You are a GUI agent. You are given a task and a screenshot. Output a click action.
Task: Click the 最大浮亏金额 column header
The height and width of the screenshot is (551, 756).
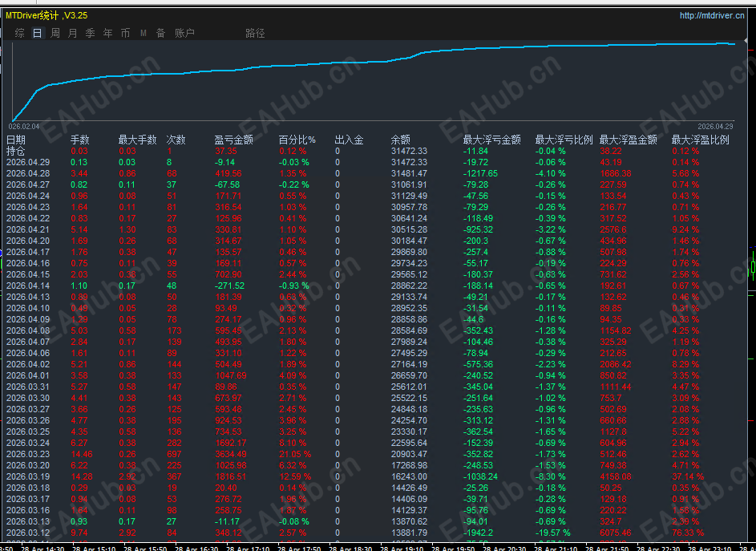(491, 140)
